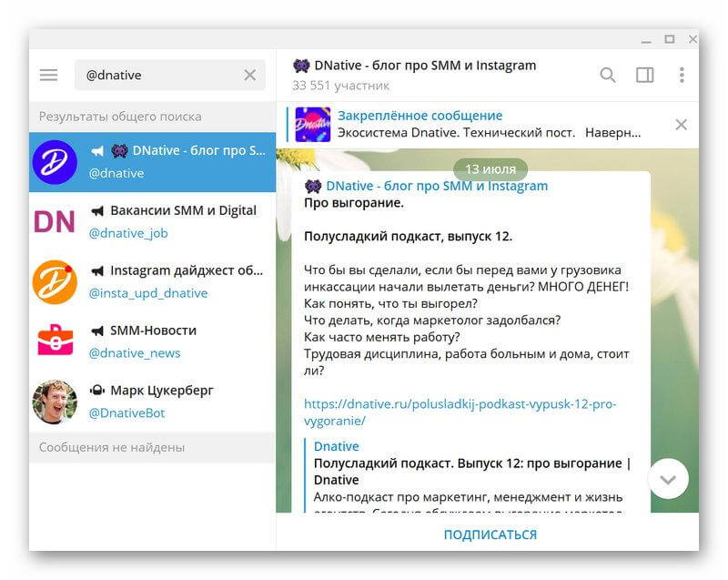
Task: Open channel info from header title
Action: 415,66
